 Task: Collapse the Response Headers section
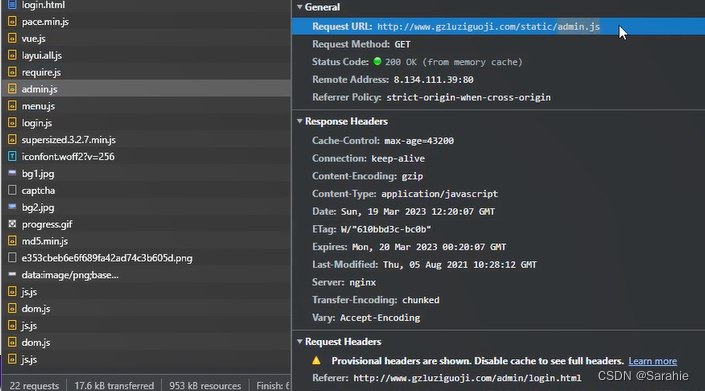point(299,121)
